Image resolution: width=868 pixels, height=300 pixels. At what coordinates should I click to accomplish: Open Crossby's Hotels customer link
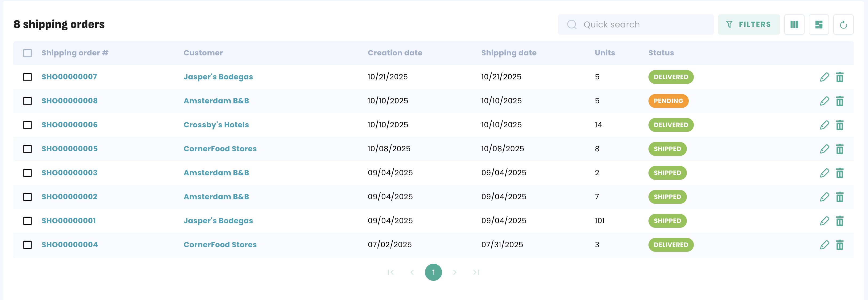[x=216, y=125]
